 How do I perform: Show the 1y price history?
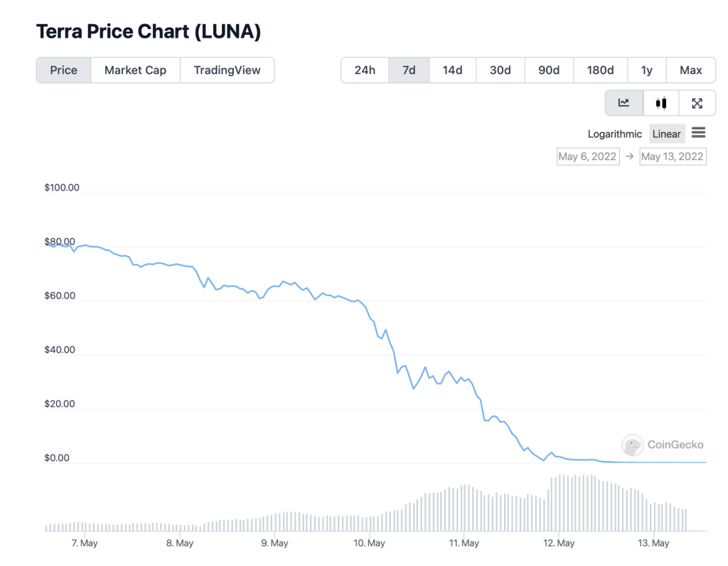tap(647, 70)
